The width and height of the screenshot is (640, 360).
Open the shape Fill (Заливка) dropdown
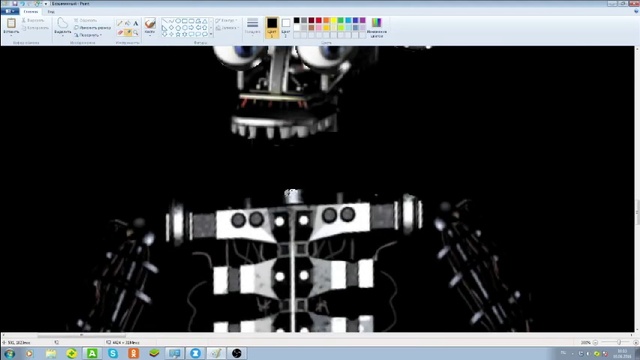coord(227,28)
